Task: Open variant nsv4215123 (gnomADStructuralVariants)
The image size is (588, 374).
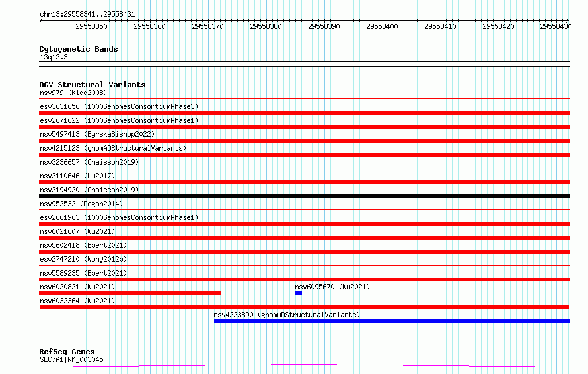Action: 113,148
